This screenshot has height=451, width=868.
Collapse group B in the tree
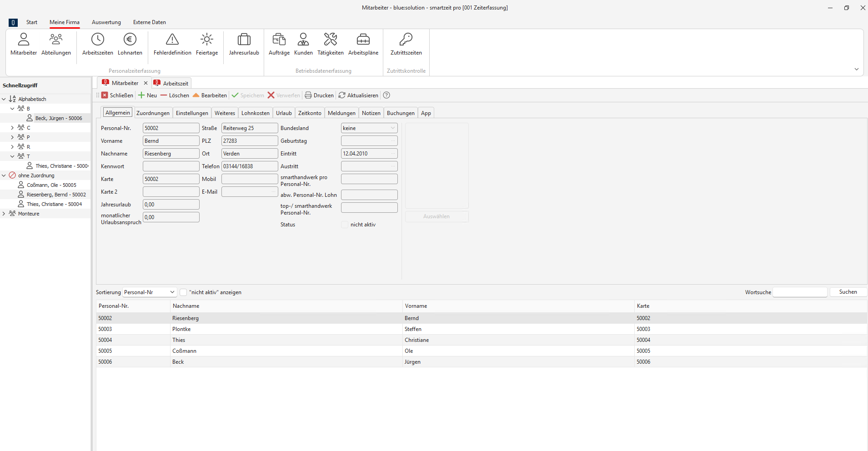point(12,109)
